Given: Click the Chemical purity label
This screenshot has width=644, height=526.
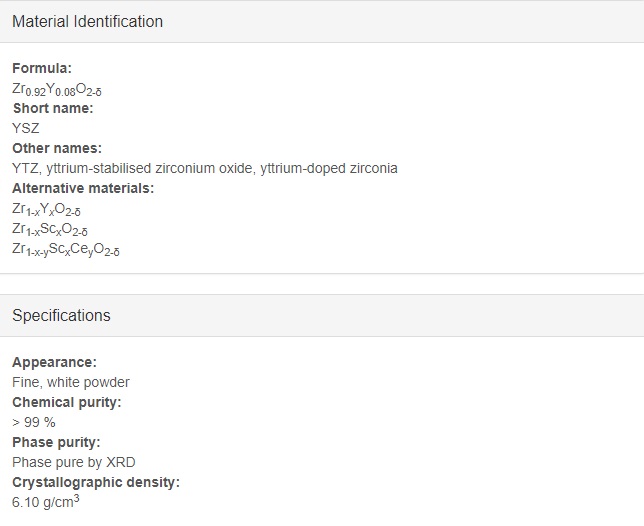Looking at the screenshot, I should 67,402.
